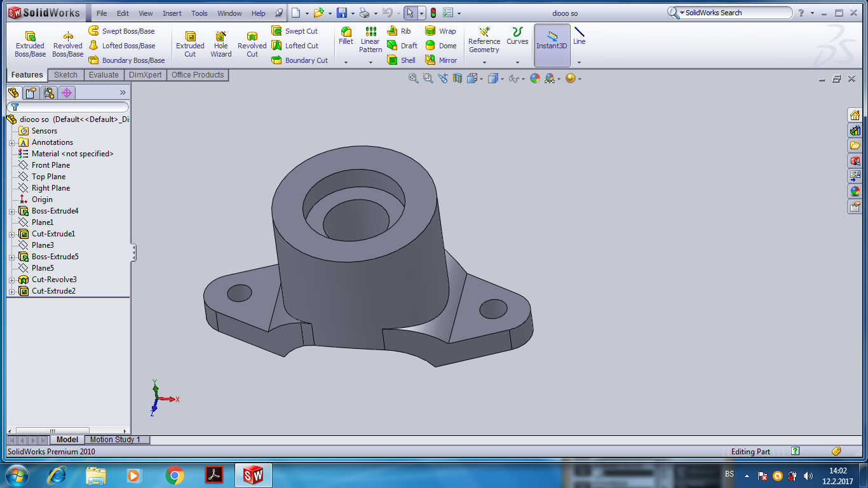Screen dimensions: 868x488
Task: Open the PropertyManager panel tab
Action: pos(31,93)
